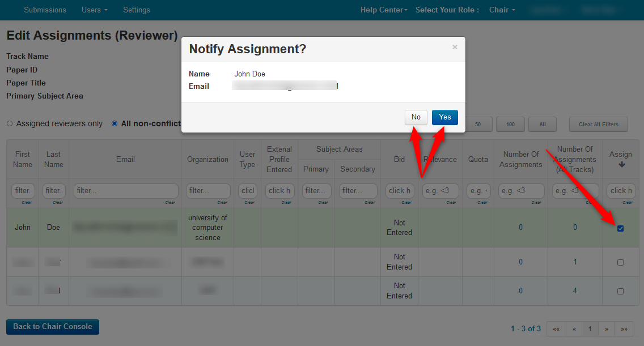Close the Notify Assignment dialog

pyautogui.click(x=455, y=47)
